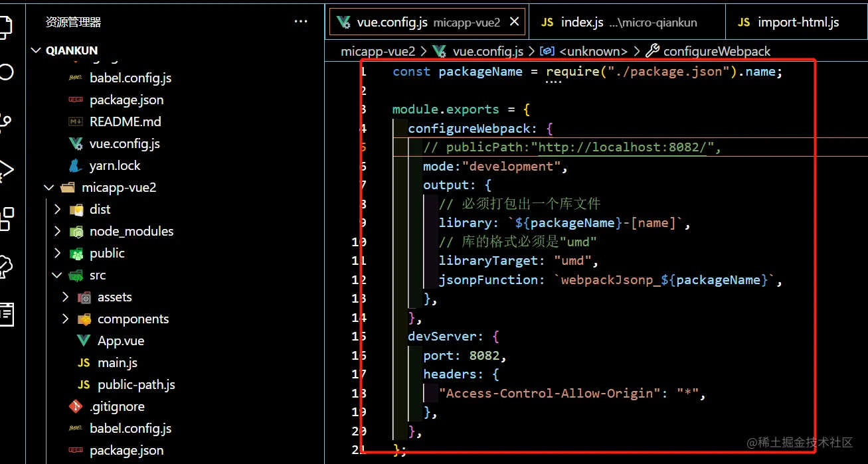Open public-path.js from the file tree
The image size is (868, 464).
click(x=136, y=384)
